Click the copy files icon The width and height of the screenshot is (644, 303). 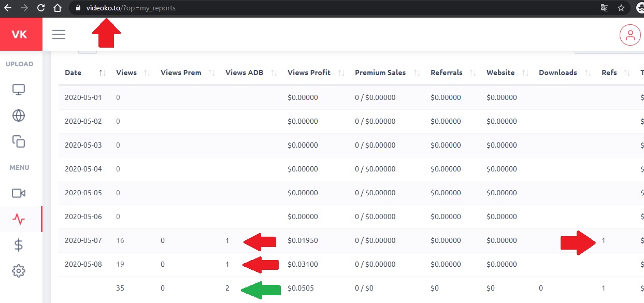[x=19, y=141]
